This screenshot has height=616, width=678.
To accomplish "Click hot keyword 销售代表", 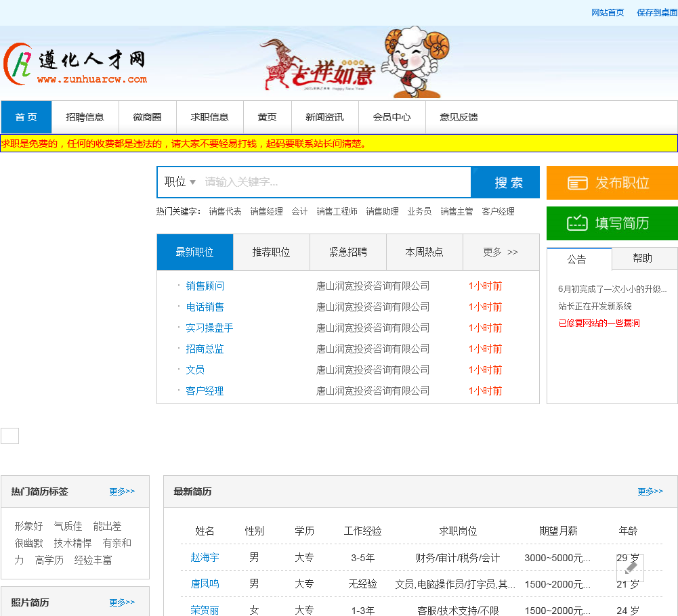I will tap(226, 211).
